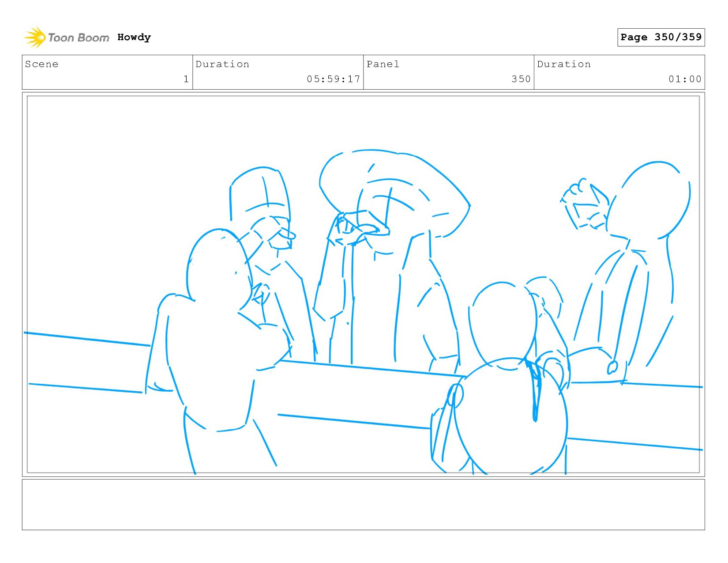Click the empty notes box below the panel

pyautogui.click(x=363, y=505)
